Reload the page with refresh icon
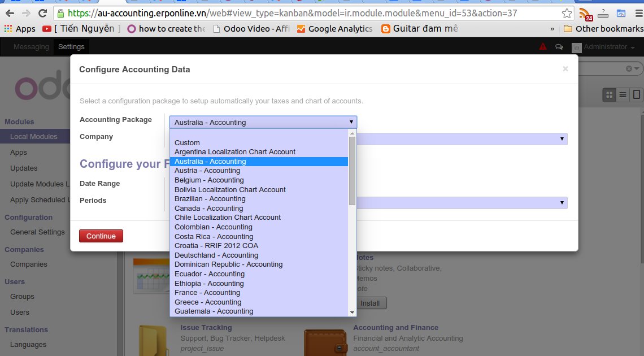644x356 pixels. point(42,13)
